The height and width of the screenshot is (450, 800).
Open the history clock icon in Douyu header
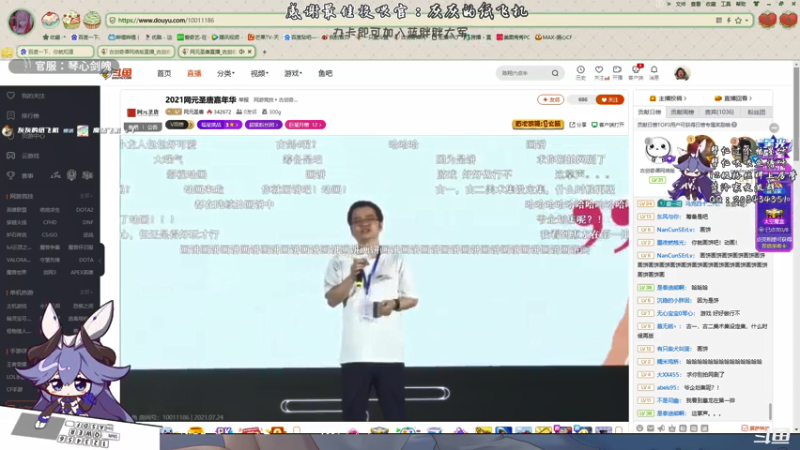coord(581,70)
